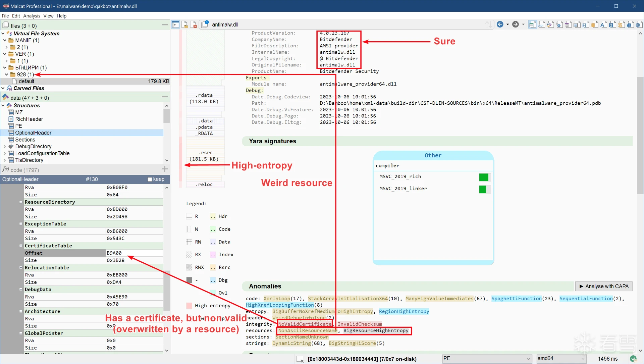Collapse the CertificateTable field group
Screen dimensions: 644x364
(x=21, y=246)
